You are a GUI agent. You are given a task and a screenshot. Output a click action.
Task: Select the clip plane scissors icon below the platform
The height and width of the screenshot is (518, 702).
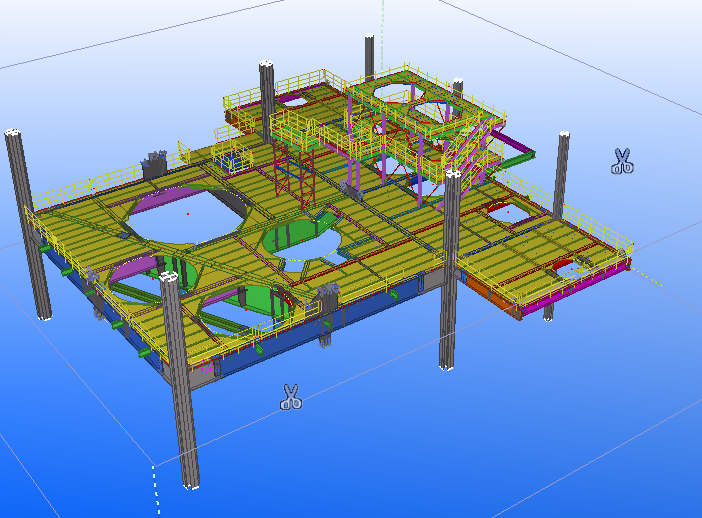pyautogui.click(x=291, y=397)
